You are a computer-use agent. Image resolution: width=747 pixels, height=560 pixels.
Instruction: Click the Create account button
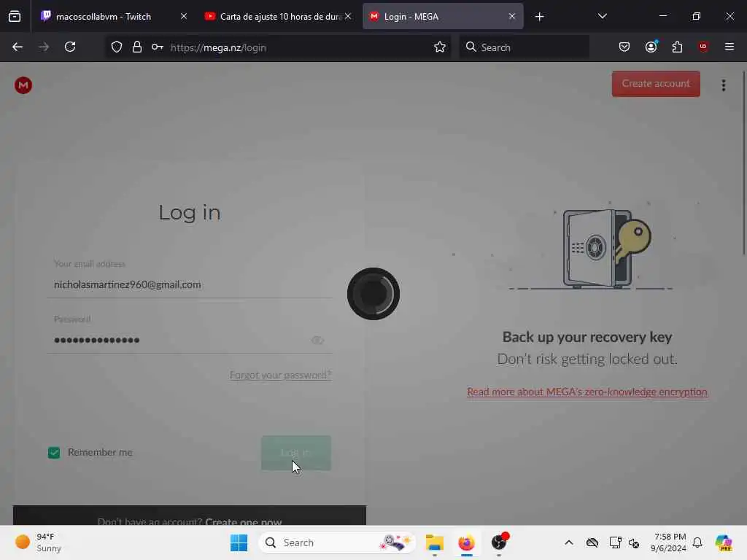pos(656,84)
